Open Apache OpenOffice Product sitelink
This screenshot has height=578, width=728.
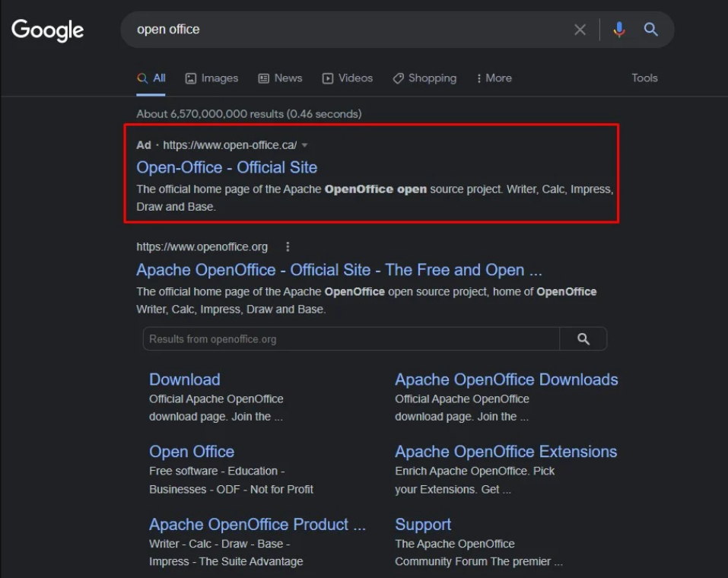(257, 524)
